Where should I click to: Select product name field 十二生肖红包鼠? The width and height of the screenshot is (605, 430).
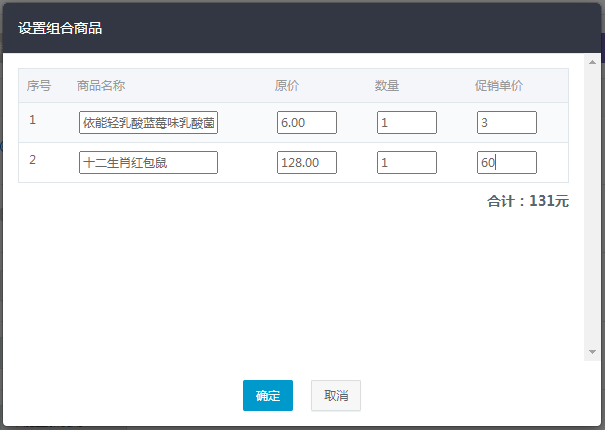pos(149,163)
